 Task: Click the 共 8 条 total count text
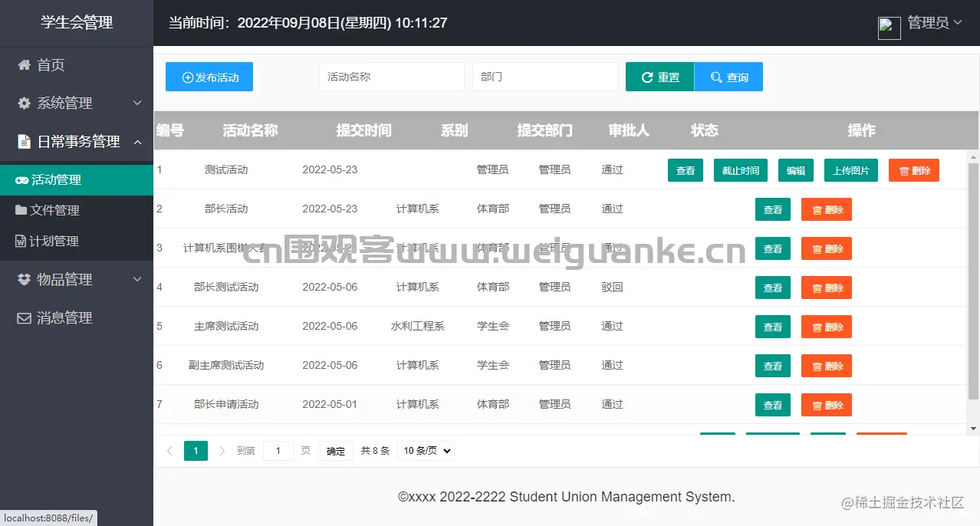click(x=376, y=451)
